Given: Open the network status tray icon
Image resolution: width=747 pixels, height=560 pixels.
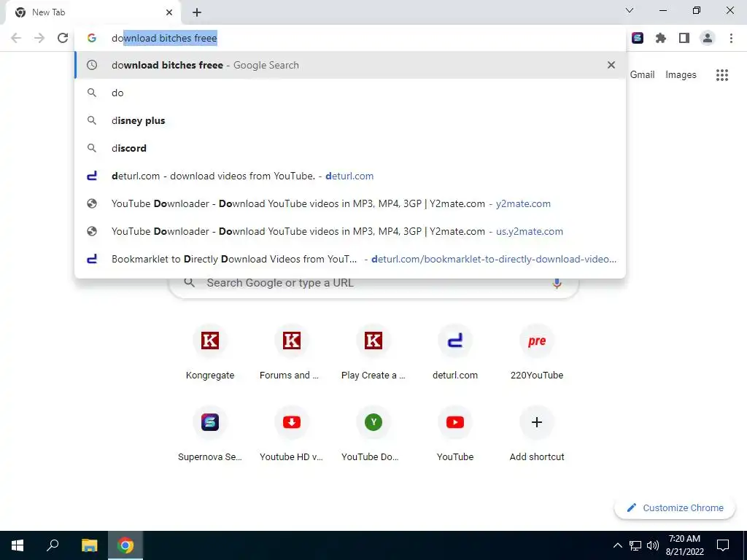Looking at the screenshot, I should [x=635, y=545].
